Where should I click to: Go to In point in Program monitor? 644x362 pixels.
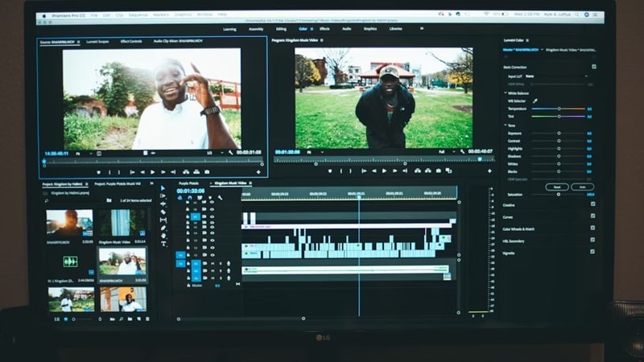click(364, 171)
